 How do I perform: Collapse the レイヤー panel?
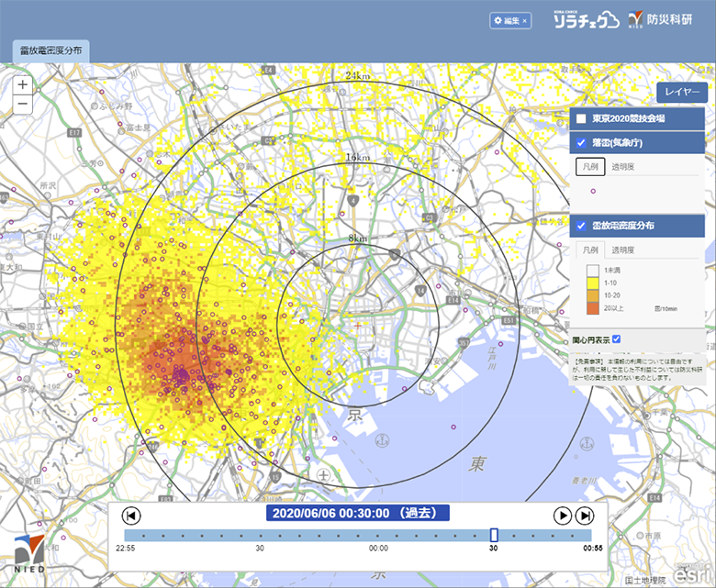click(x=682, y=93)
